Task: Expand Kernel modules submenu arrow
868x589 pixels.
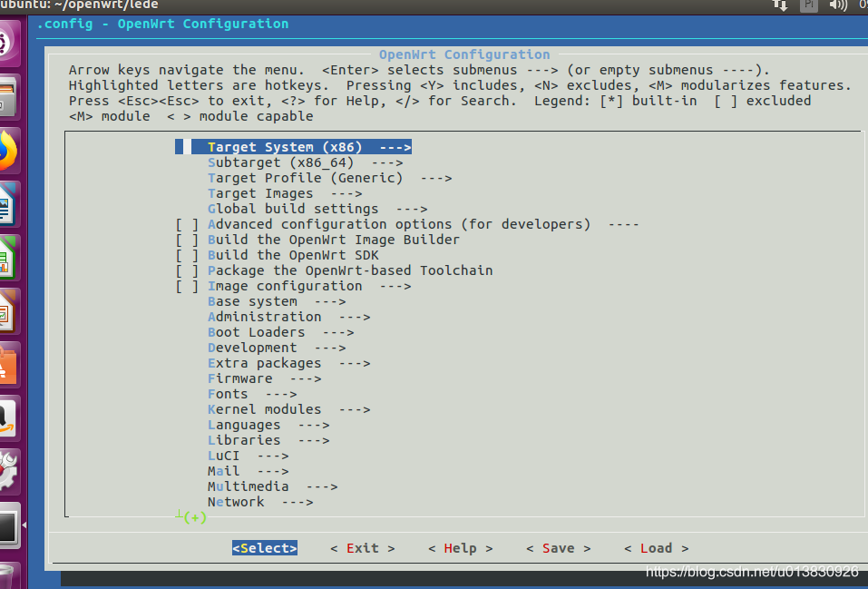Action: click(355, 409)
